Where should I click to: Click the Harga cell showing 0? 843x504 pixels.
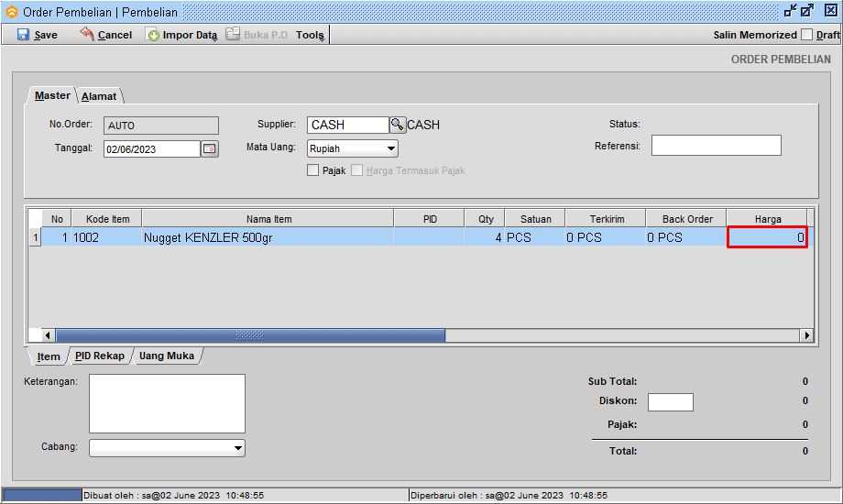(767, 237)
